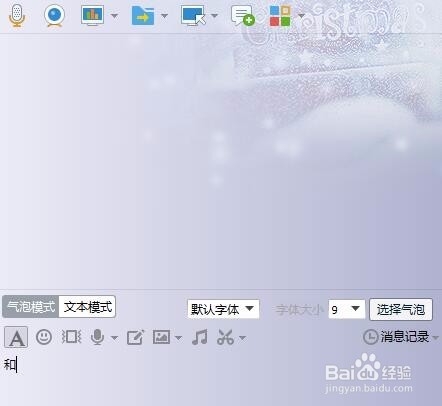Click the 选择气泡 button

click(401, 310)
